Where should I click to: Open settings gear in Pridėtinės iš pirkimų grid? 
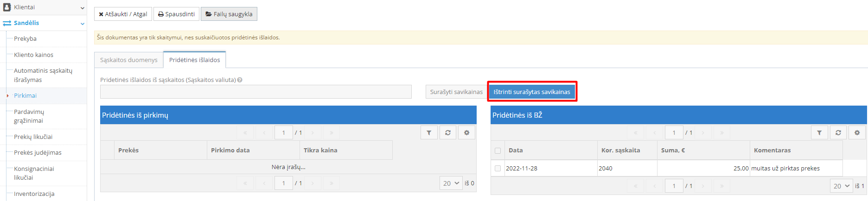pyautogui.click(x=466, y=133)
